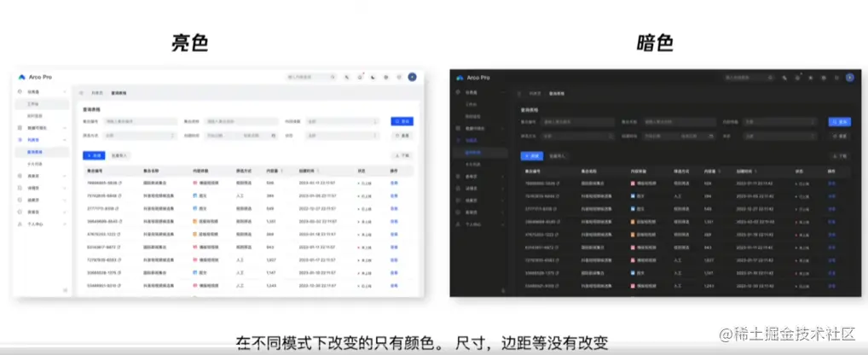Image resolution: width=868 pixels, height=355 pixels.
Task: Open notification bell in light header
Action: 360,77
